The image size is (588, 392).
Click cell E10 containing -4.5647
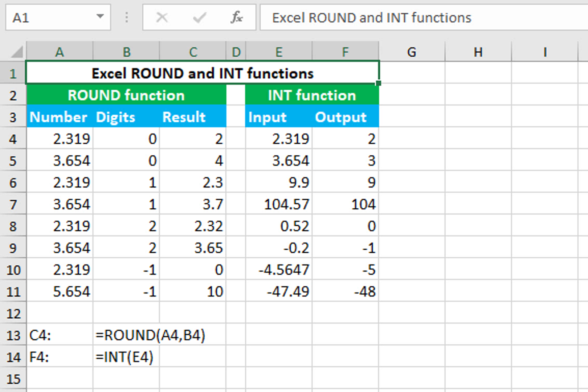point(279,269)
